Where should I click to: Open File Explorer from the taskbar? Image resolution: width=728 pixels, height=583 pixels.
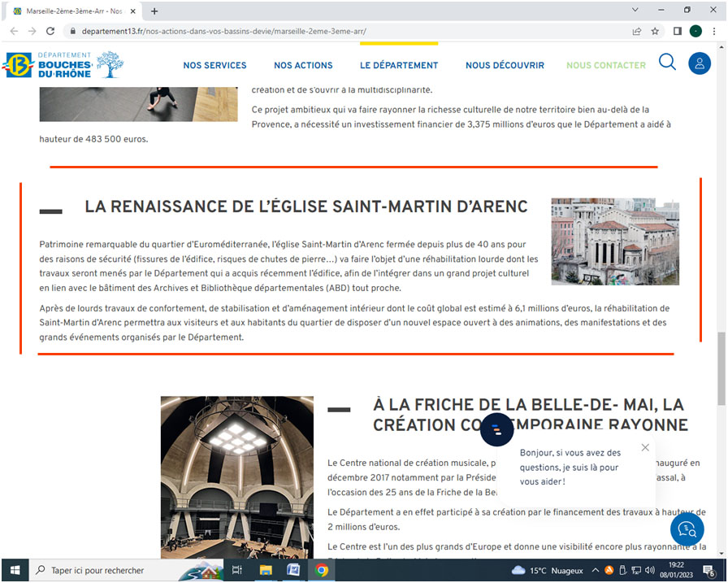click(x=266, y=570)
